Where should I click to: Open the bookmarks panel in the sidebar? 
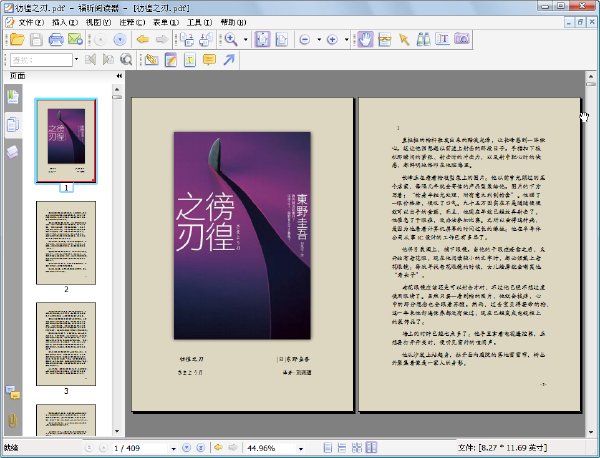pyautogui.click(x=13, y=97)
